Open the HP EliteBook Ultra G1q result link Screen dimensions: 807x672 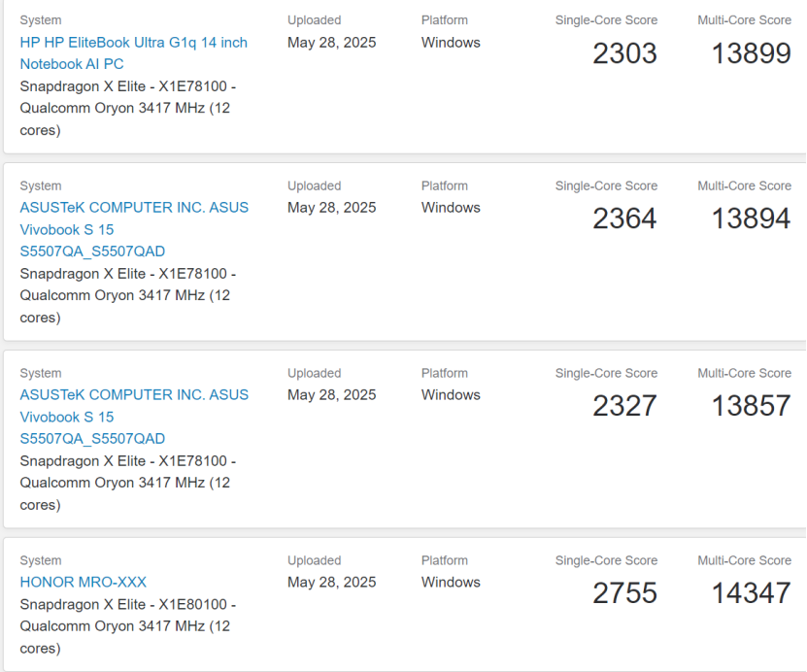(133, 53)
